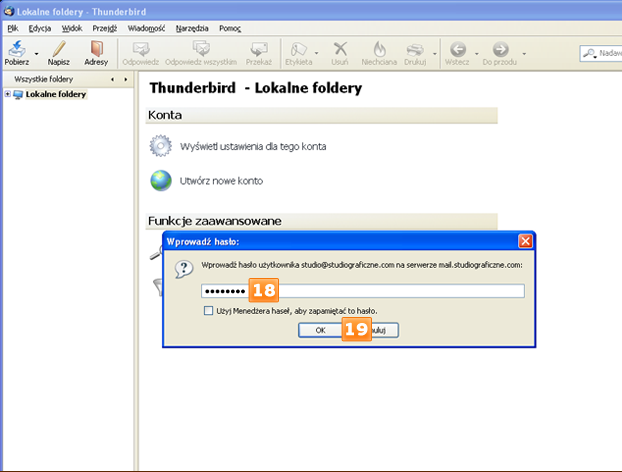Click the Thunderbird icon in title bar
622x472 pixels.
[x=9, y=11]
